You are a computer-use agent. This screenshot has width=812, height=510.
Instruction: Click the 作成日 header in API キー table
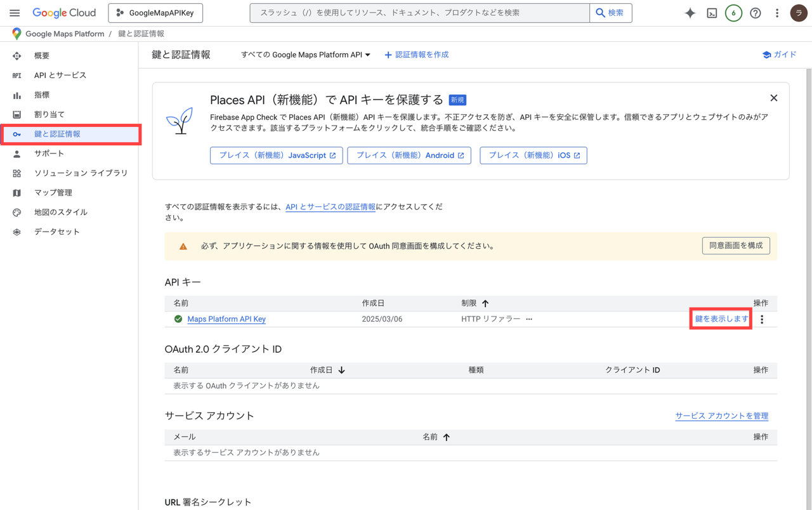tap(373, 303)
